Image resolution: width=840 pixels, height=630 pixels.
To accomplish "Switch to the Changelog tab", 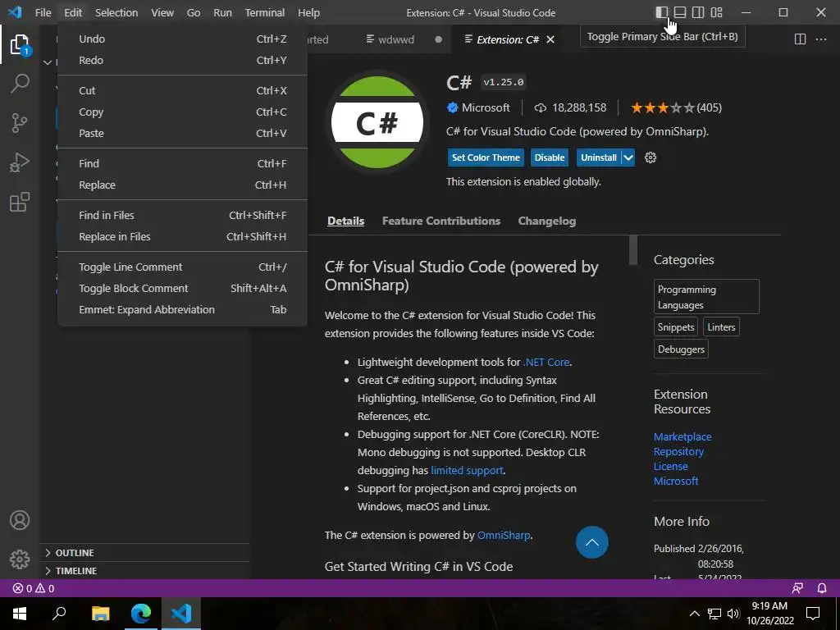I will tap(547, 221).
